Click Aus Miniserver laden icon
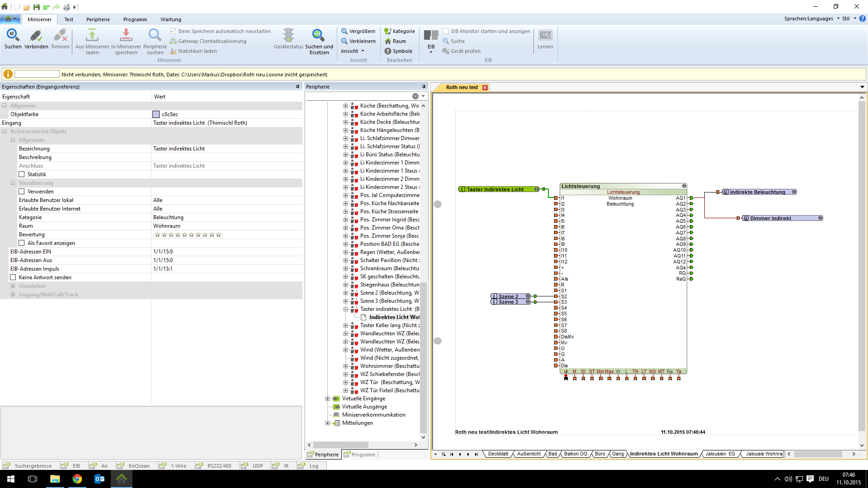The image size is (868, 488). tap(92, 36)
